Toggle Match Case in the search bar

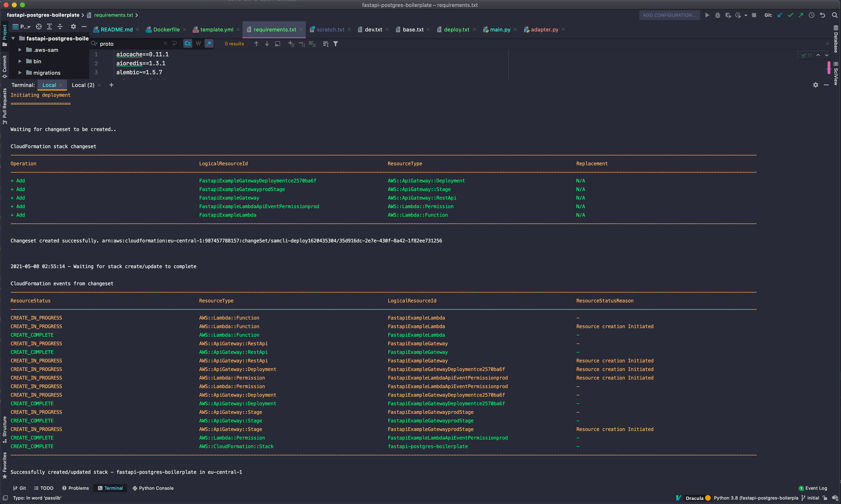[x=188, y=43]
